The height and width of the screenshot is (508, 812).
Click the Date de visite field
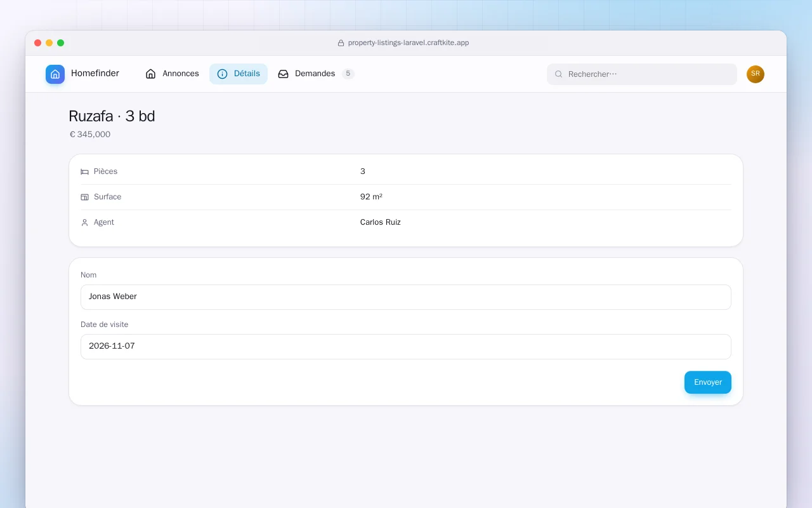[406, 347]
